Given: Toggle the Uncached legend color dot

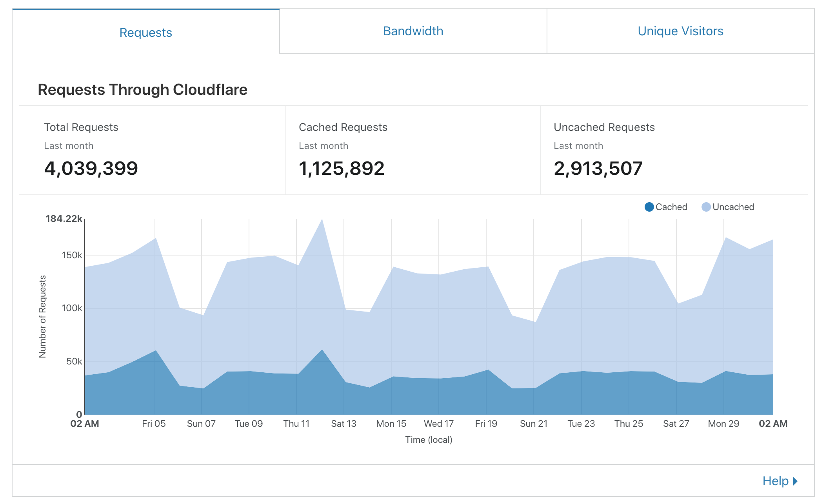Looking at the screenshot, I should [x=706, y=207].
